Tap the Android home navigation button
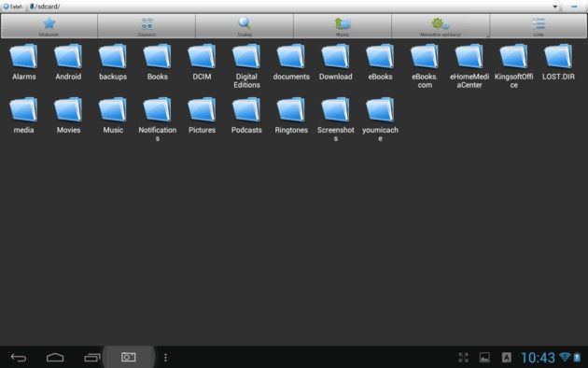This screenshot has height=368, width=588. (x=55, y=358)
